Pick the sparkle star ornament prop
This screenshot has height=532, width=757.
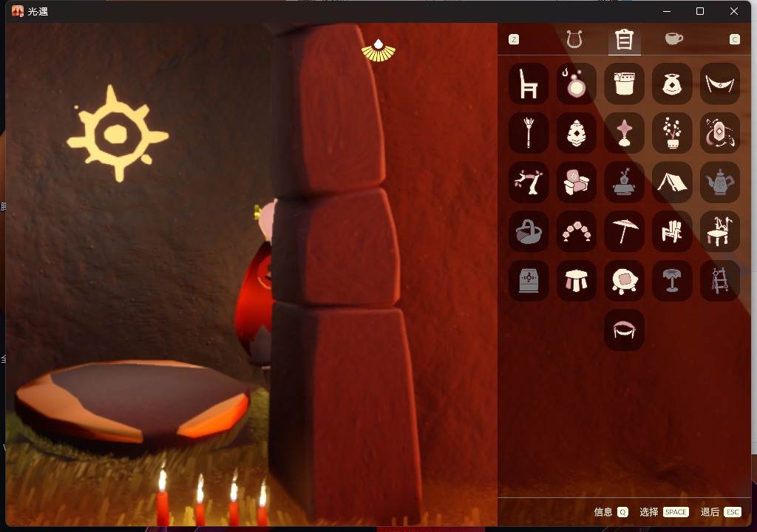624,133
